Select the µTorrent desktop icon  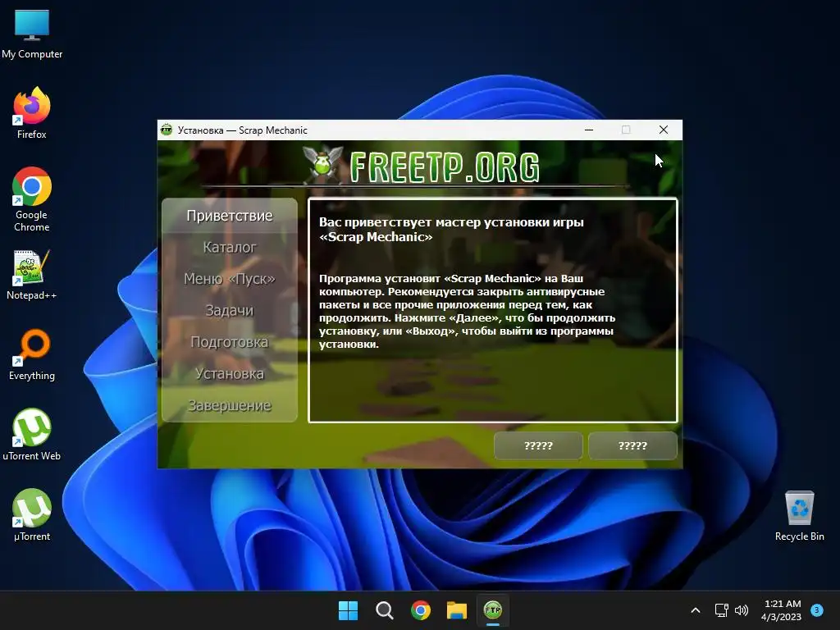[32, 515]
